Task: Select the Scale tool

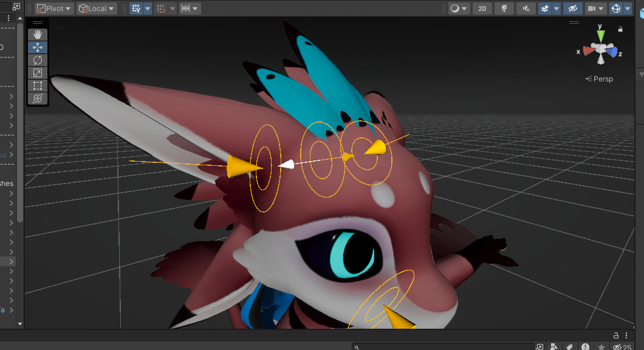Action: pos(38,72)
